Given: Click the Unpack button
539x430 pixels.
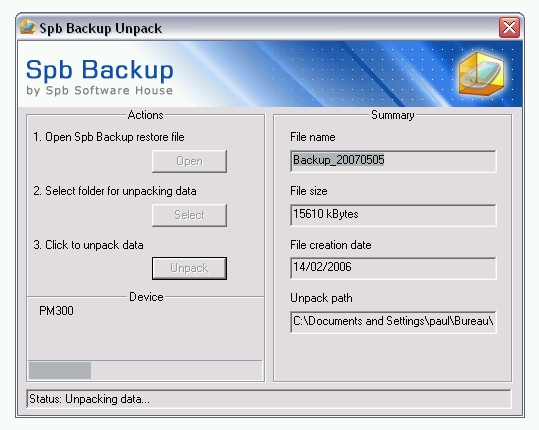Looking at the screenshot, I should click(189, 268).
